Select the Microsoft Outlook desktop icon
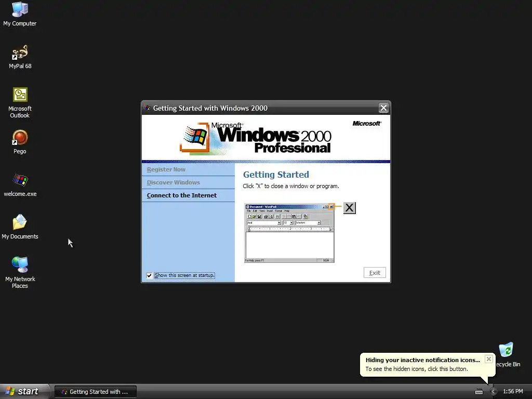Screen dimensions: 532x399 pos(20,103)
